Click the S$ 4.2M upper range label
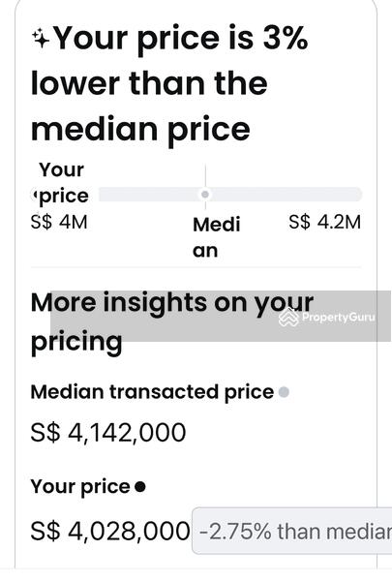392x581 pixels. pos(324,223)
